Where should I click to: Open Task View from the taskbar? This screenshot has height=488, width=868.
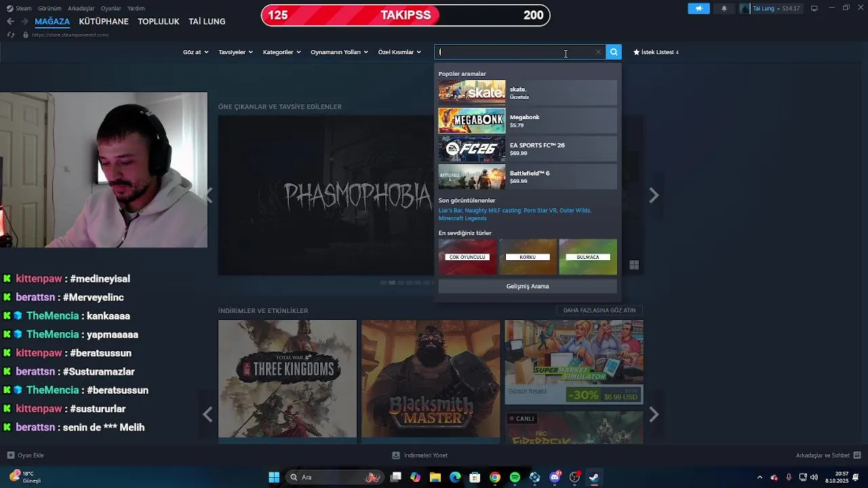coord(396,477)
